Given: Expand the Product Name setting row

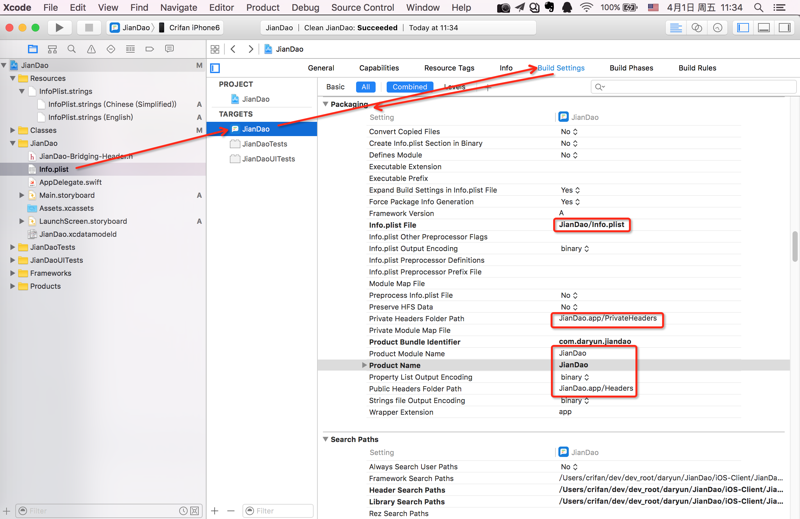Looking at the screenshot, I should click(x=364, y=365).
